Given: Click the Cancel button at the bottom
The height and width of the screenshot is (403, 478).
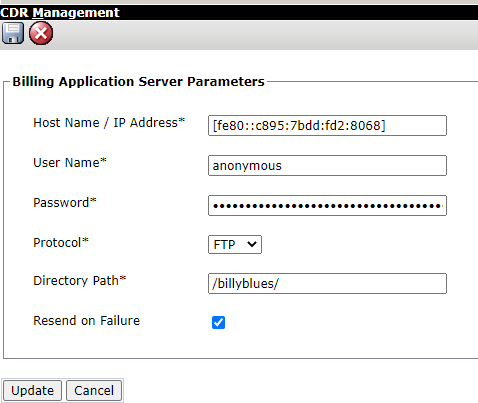Looking at the screenshot, I should (x=94, y=390).
